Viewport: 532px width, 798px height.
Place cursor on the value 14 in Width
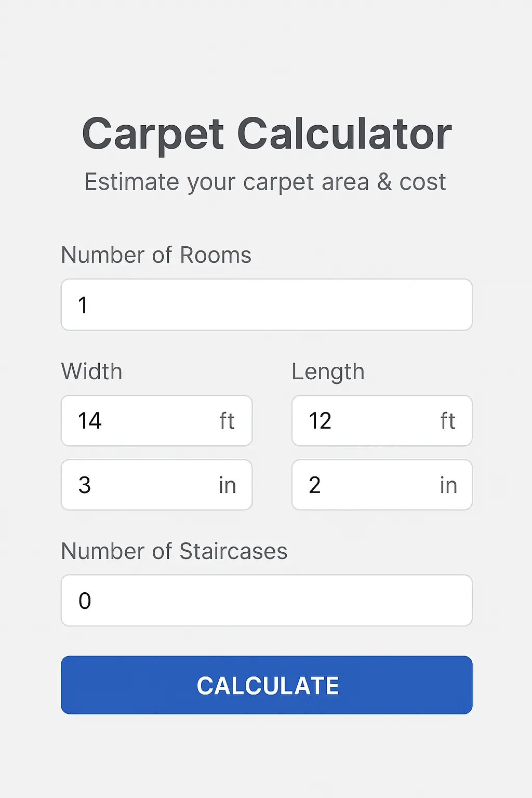pyautogui.click(x=89, y=421)
